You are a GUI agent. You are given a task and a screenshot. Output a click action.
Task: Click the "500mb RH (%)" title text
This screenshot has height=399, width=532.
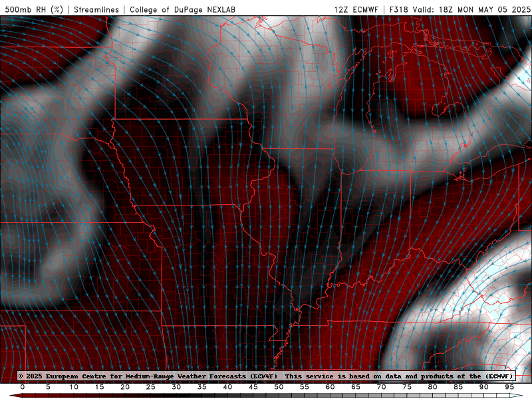pos(34,9)
